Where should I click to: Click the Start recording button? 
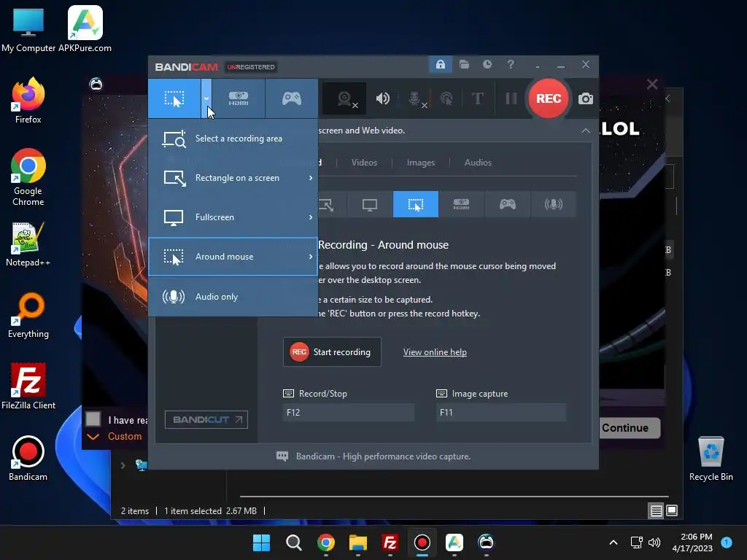332,352
